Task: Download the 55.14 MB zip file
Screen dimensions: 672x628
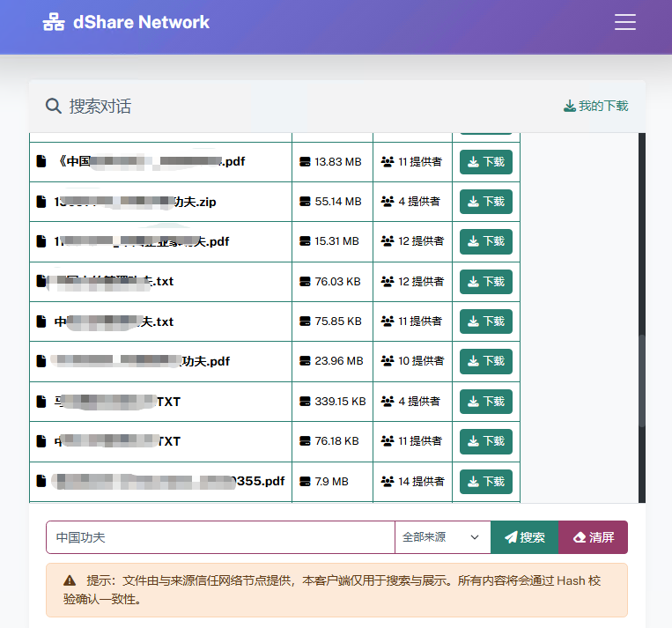Action: coord(485,202)
